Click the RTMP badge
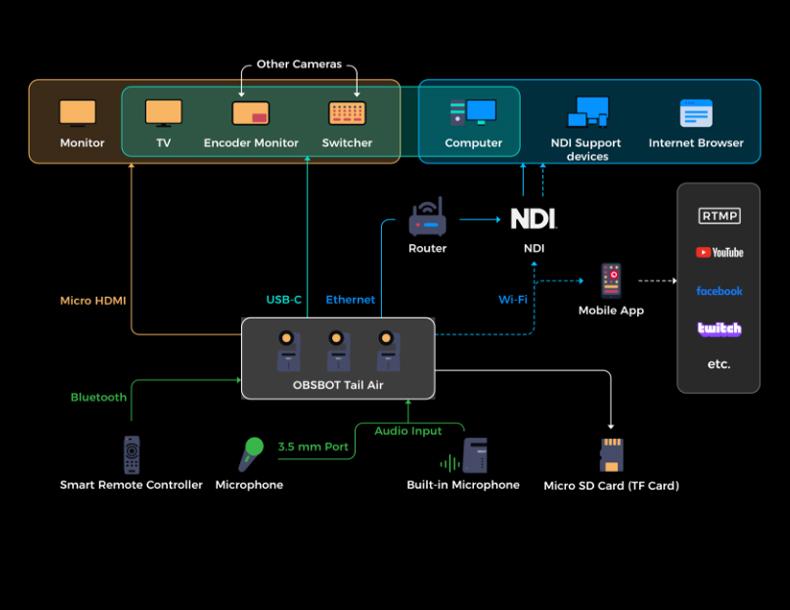The width and height of the screenshot is (790, 610). [719, 216]
